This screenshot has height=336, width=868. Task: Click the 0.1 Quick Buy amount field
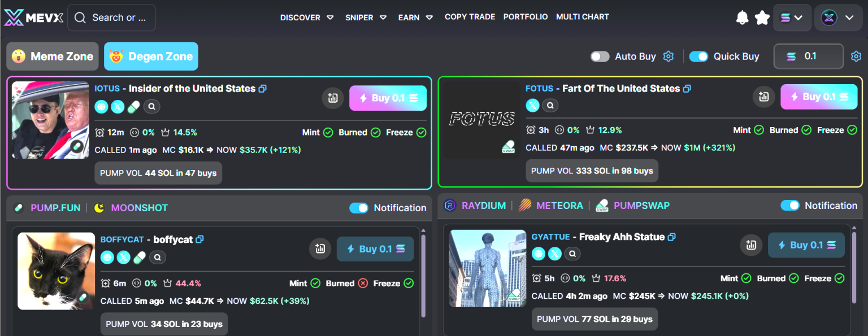[809, 56]
